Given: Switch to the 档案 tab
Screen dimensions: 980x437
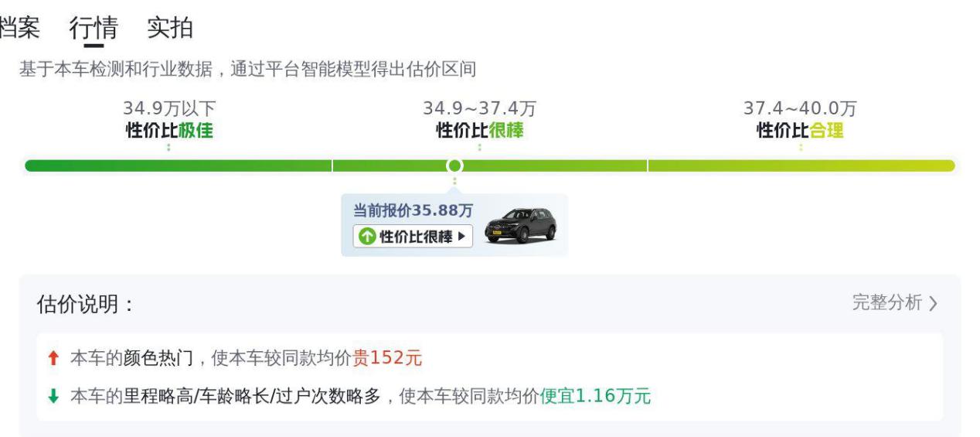Looking at the screenshot, I should click(19, 29).
